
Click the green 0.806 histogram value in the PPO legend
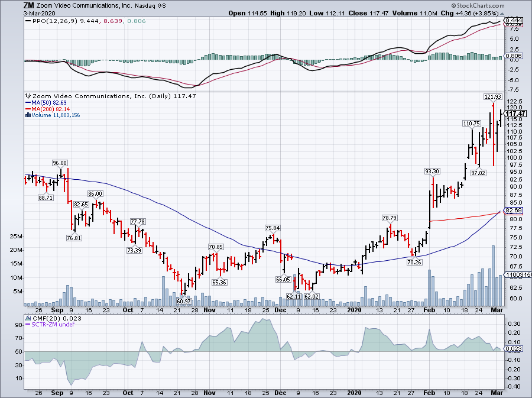[137, 21]
